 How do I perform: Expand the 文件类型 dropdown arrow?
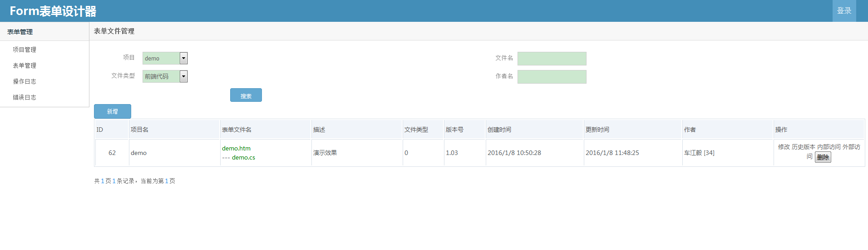point(183,76)
